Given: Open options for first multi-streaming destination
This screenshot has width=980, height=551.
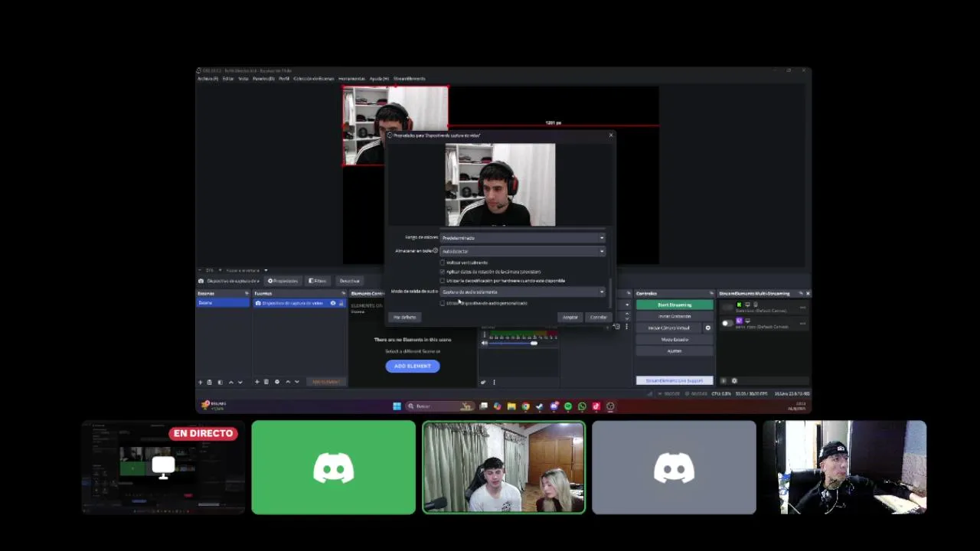Looking at the screenshot, I should (x=802, y=308).
